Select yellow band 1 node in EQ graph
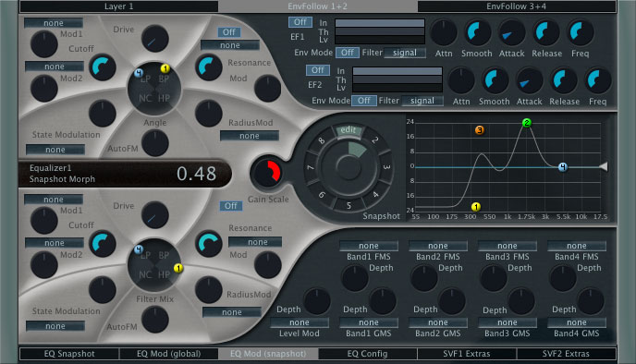The width and height of the screenshot is (636, 364). (x=476, y=207)
